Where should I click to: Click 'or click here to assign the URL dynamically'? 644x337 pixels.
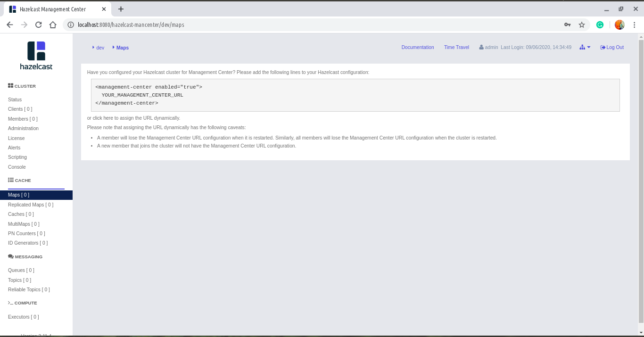(x=133, y=118)
